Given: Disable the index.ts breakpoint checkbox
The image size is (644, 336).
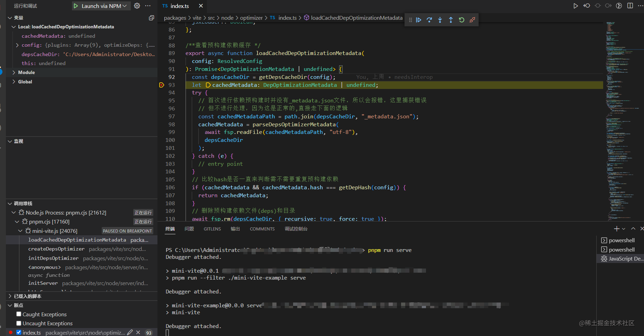Looking at the screenshot, I should click(x=19, y=333).
